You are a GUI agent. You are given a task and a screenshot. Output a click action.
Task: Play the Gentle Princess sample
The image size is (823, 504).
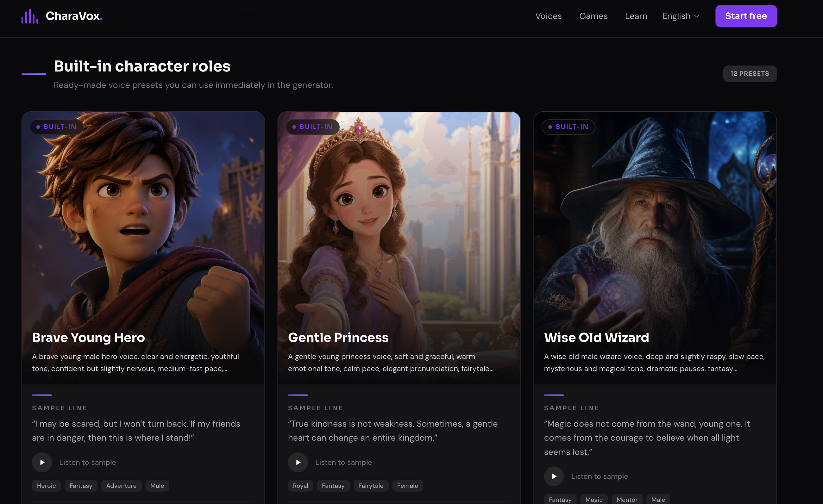point(298,462)
